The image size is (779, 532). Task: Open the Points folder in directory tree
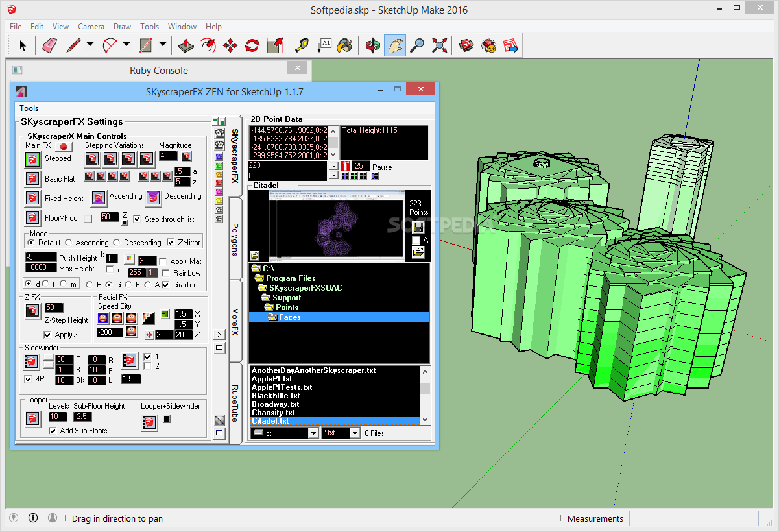pos(287,308)
